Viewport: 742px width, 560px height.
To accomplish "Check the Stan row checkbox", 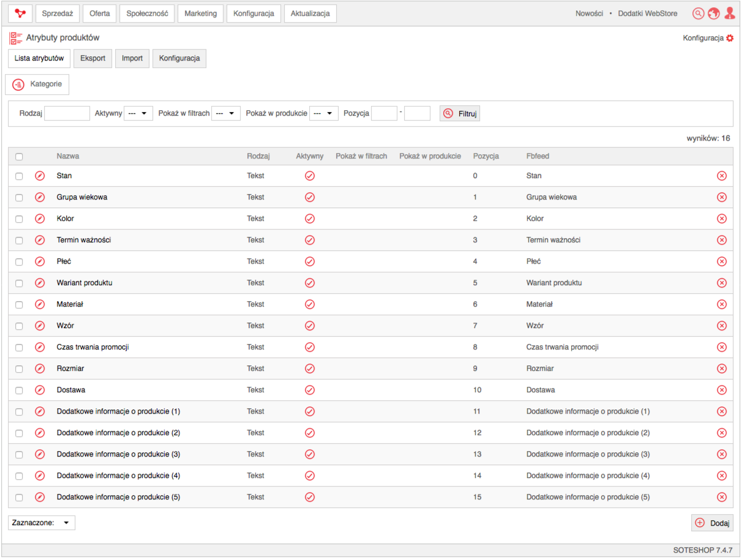I will [x=19, y=176].
